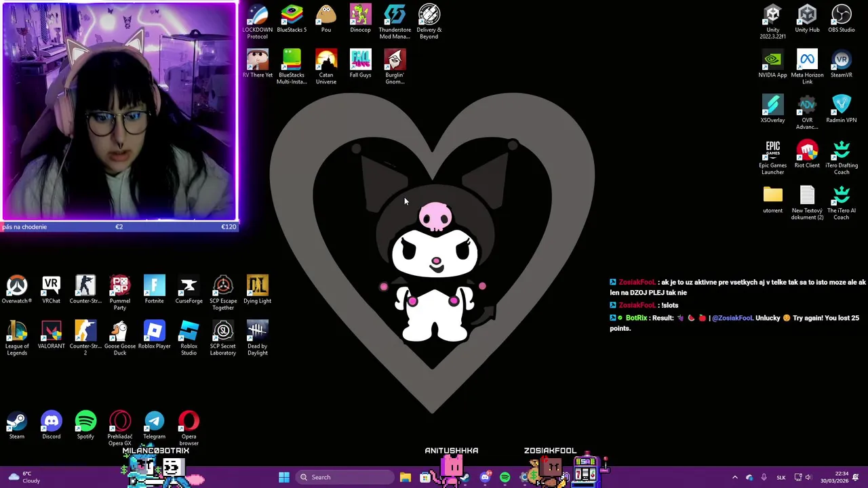Launch Opera browser shortcut
This screenshot has width=868, height=488.
189,428
